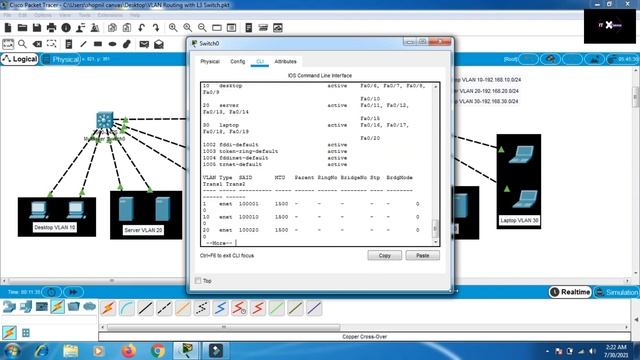Switch to Physical workspace view

[61, 60]
